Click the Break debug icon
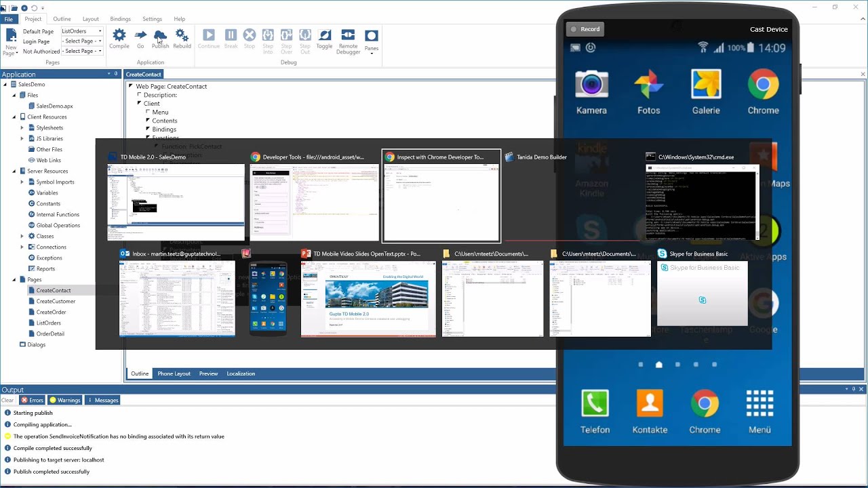 (x=231, y=35)
